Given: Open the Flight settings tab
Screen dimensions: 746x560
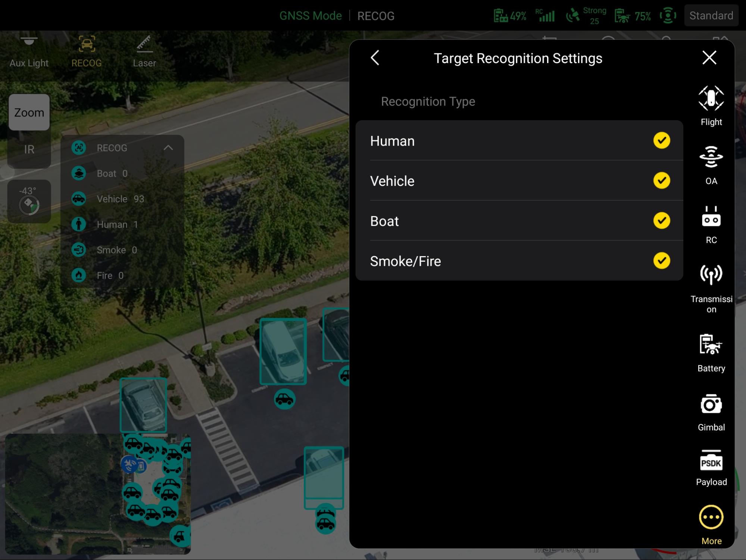Looking at the screenshot, I should [x=711, y=106].
